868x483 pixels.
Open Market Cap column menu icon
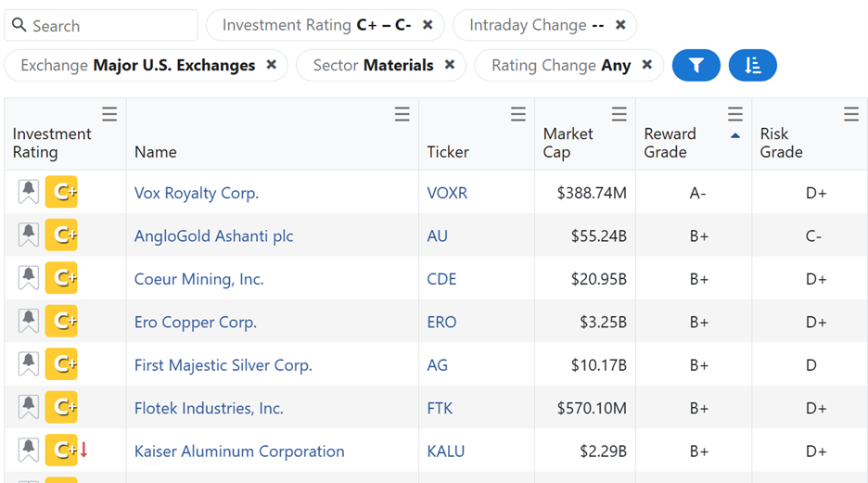point(619,114)
